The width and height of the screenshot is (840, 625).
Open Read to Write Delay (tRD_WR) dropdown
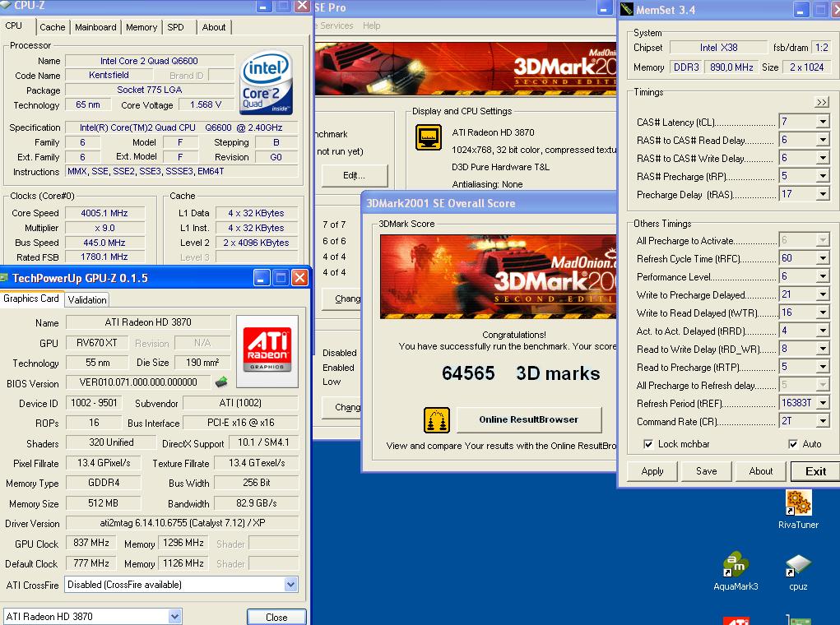[x=823, y=349]
